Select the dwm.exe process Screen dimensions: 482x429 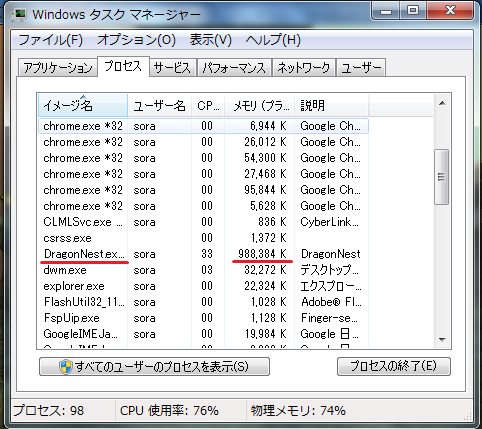click(x=203, y=270)
